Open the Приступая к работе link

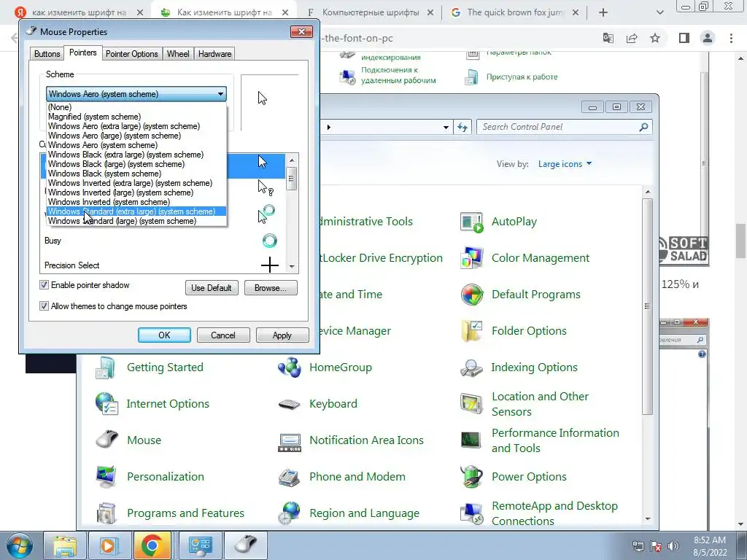(x=522, y=77)
